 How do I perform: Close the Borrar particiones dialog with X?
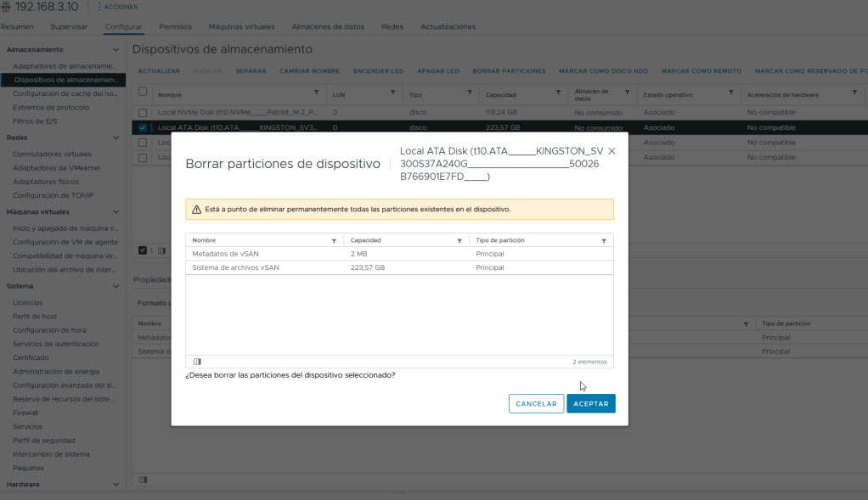point(612,151)
